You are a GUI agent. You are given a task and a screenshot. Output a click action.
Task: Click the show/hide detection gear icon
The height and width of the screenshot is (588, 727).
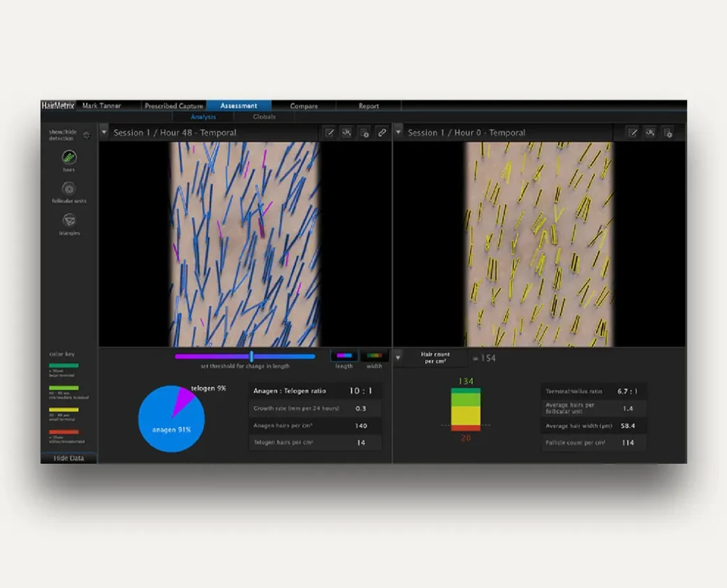[87, 135]
